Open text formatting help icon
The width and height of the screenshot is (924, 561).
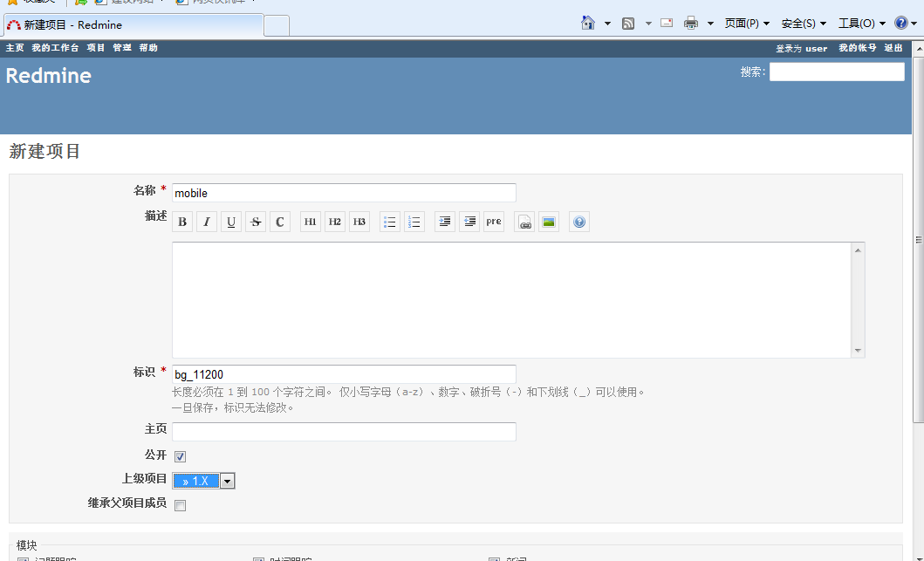pos(579,222)
